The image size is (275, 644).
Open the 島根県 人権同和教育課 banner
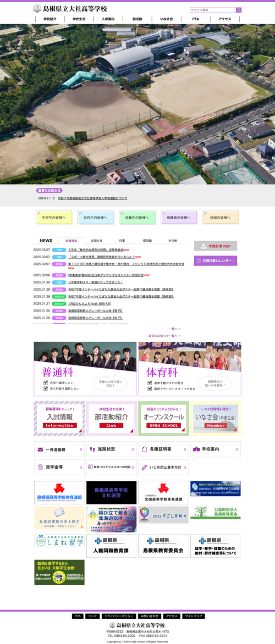click(x=112, y=546)
